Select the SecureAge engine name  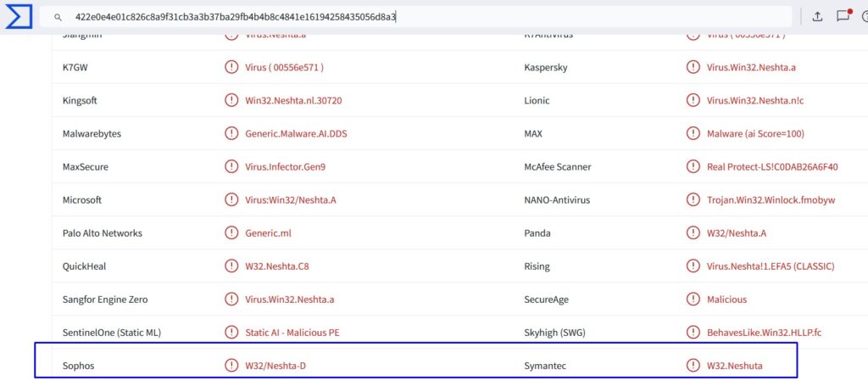[547, 300]
